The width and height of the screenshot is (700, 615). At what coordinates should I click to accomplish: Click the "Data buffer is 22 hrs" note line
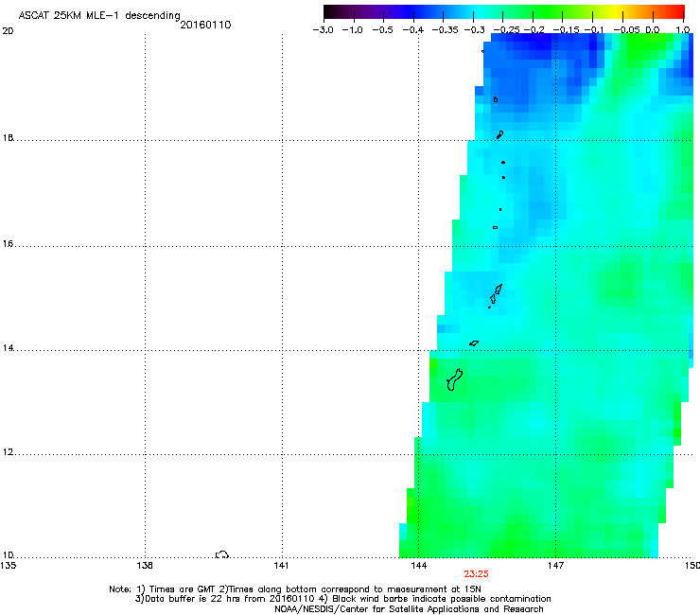click(342, 599)
